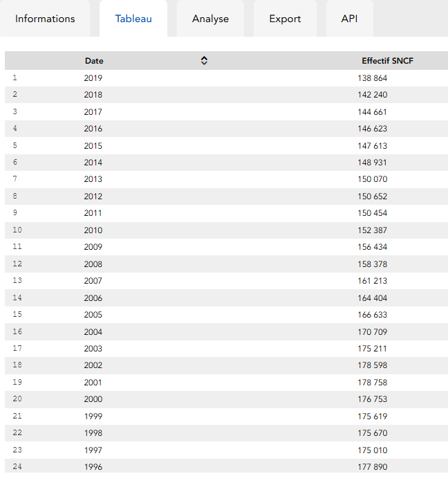The height and width of the screenshot is (485, 448).
Task: Select the 2000 date cell
Action: click(93, 399)
